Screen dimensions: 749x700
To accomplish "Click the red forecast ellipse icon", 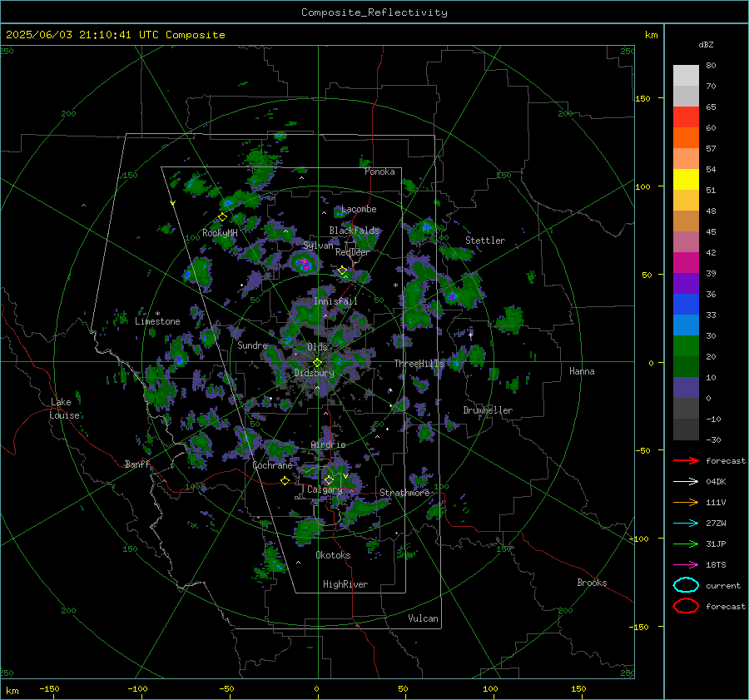I will 686,606.
